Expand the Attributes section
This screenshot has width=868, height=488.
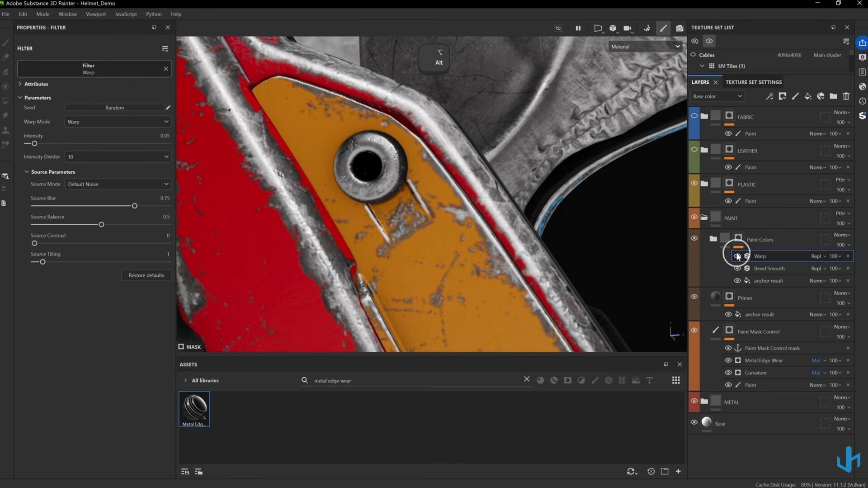pos(36,84)
